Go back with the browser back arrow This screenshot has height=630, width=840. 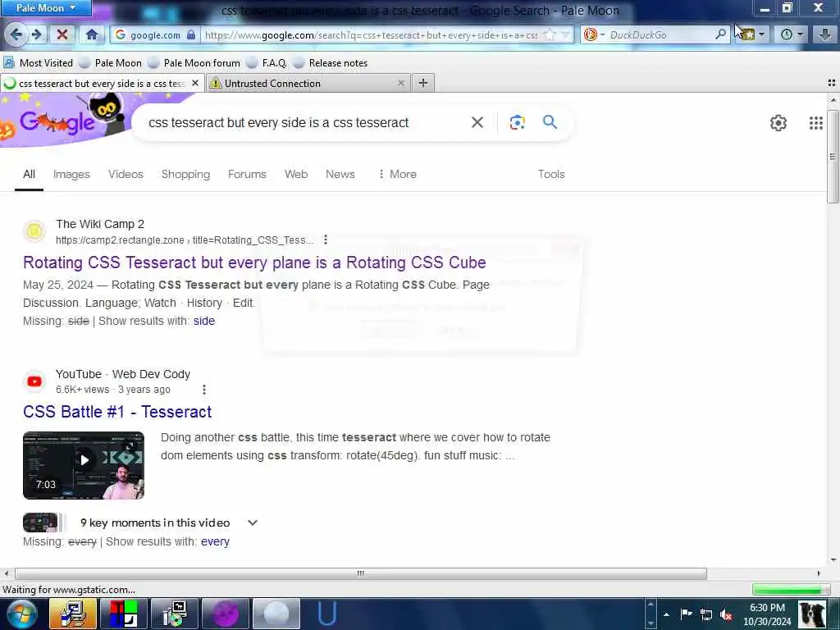pyautogui.click(x=16, y=34)
